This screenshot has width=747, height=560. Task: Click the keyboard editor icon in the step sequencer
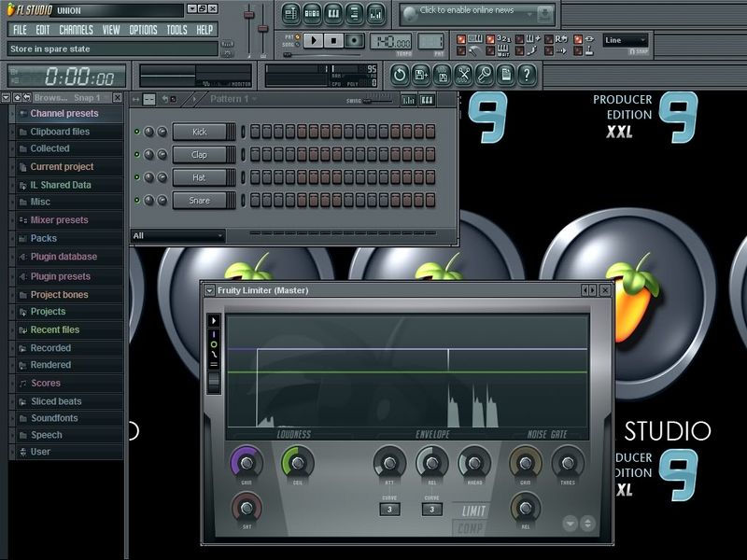coord(427,100)
